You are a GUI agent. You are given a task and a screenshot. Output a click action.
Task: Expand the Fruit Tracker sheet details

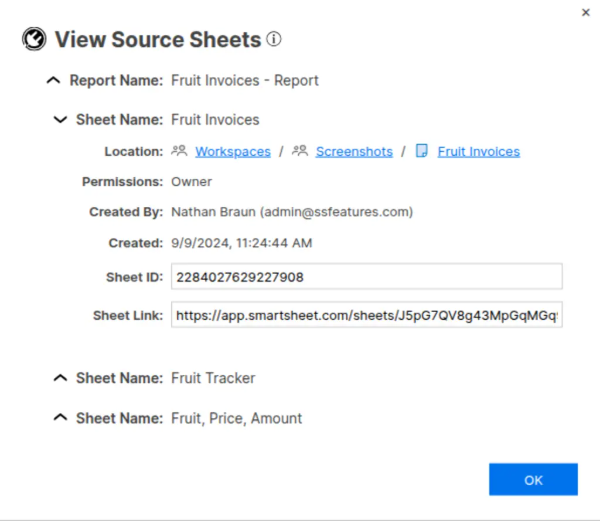coord(60,378)
